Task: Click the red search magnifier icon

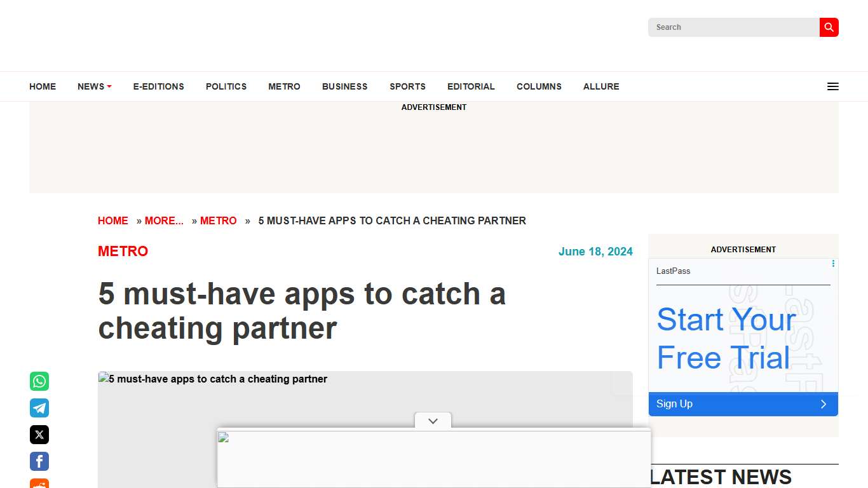Action: 829,27
